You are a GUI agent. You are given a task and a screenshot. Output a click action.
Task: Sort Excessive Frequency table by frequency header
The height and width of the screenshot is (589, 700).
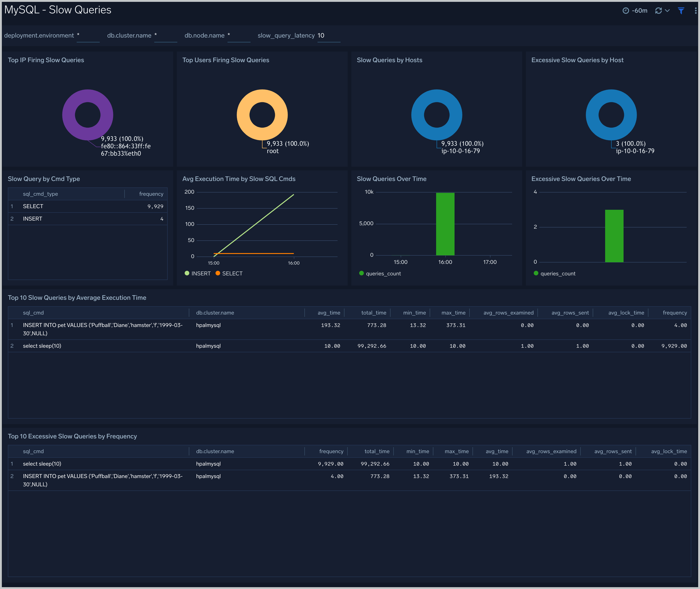click(x=331, y=452)
